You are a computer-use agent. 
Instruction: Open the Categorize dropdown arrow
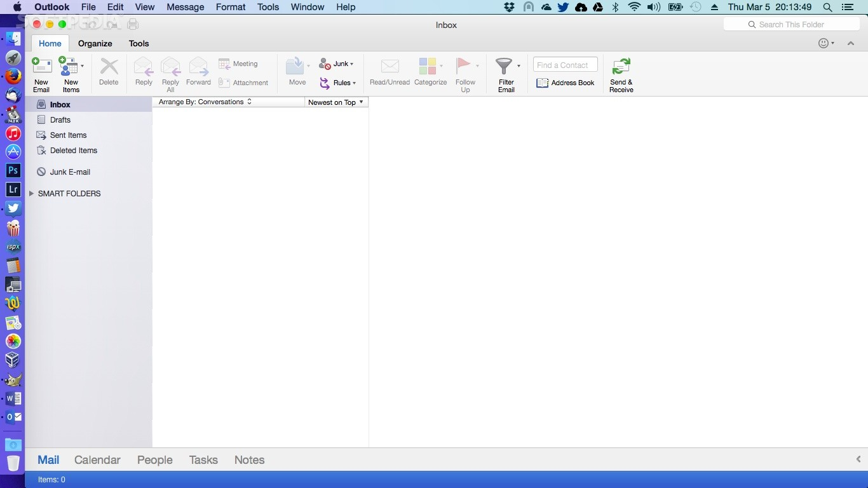tap(442, 66)
